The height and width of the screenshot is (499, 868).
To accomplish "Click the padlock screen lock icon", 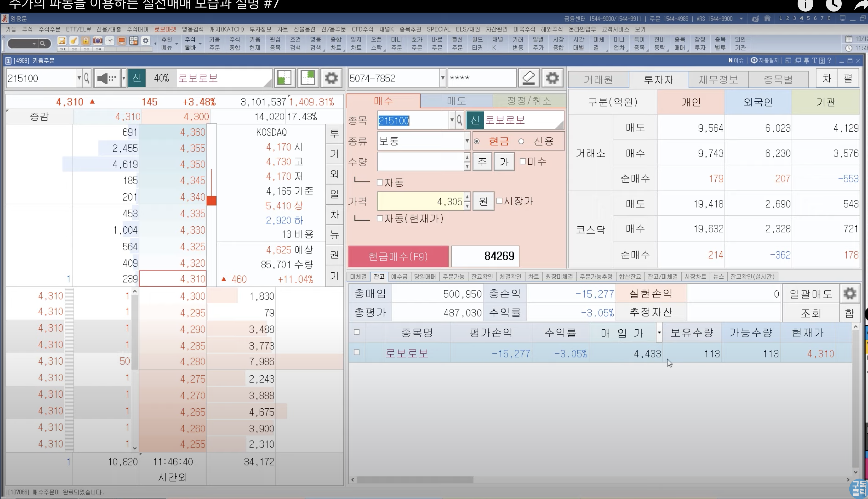I will pos(86,41).
